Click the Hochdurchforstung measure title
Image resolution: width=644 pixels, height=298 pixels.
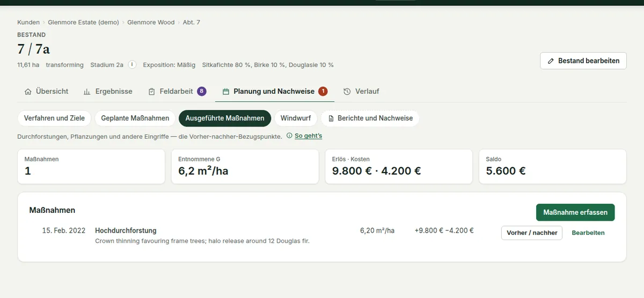[126, 230]
